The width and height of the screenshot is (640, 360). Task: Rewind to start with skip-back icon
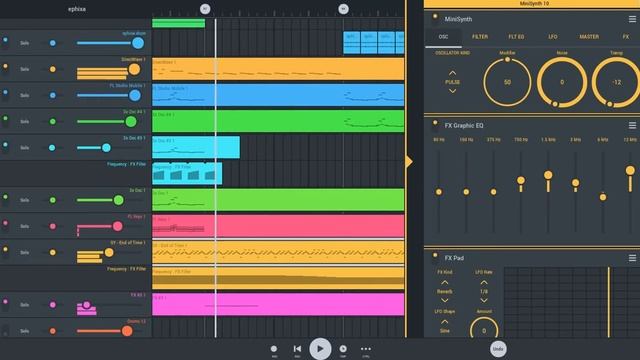pyautogui.click(x=297, y=349)
